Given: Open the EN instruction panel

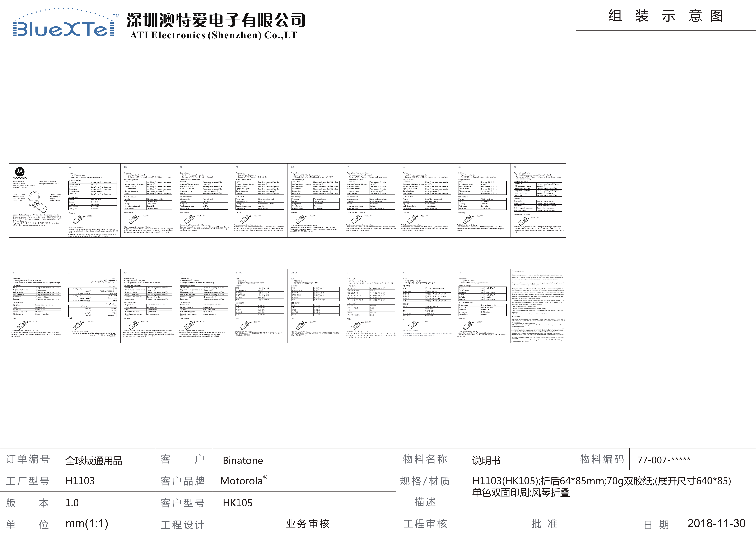Looking at the screenshot, I should pyautogui.click(x=93, y=200).
